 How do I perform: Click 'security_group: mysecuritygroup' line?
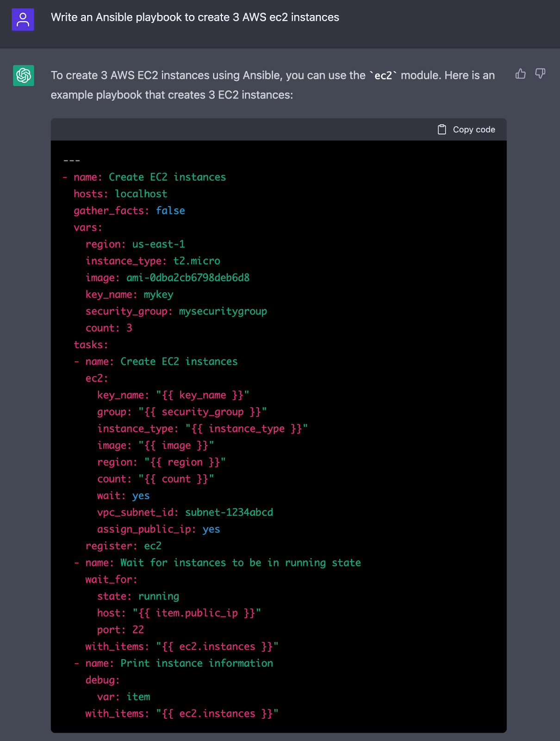(x=176, y=311)
